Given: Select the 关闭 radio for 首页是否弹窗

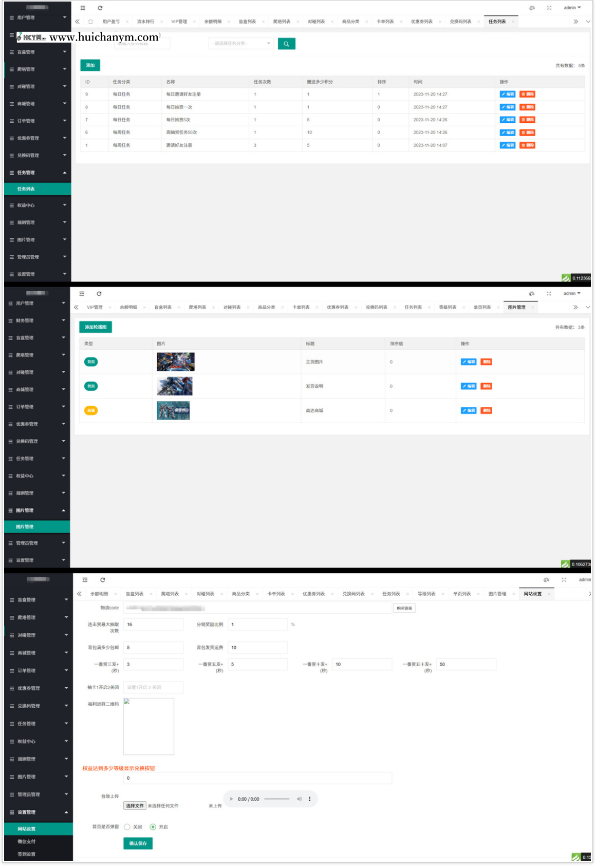Looking at the screenshot, I should click(127, 827).
